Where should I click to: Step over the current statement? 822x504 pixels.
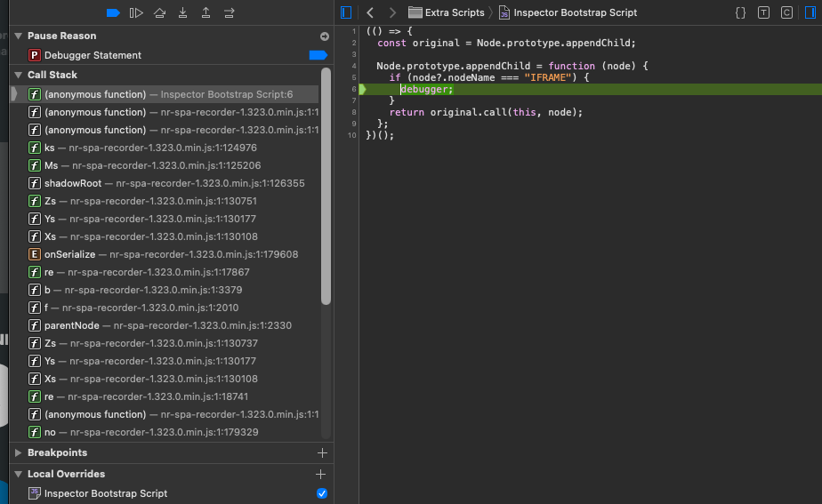pyautogui.click(x=159, y=12)
